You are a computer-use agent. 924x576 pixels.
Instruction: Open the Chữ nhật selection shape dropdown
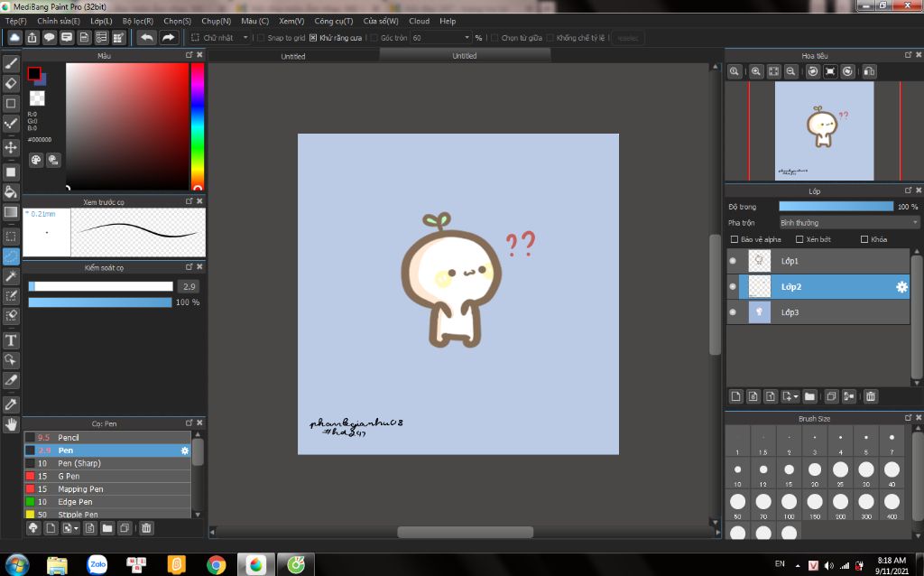220,38
